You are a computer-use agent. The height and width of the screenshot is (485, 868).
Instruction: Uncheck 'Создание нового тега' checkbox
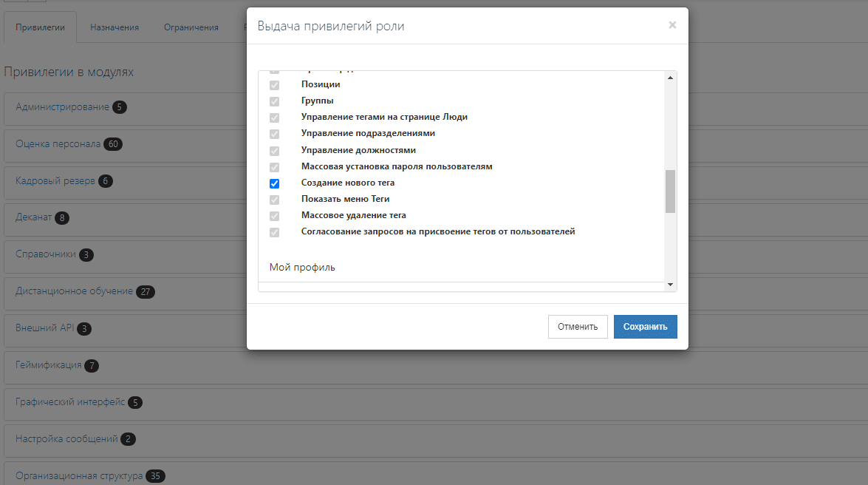click(275, 183)
